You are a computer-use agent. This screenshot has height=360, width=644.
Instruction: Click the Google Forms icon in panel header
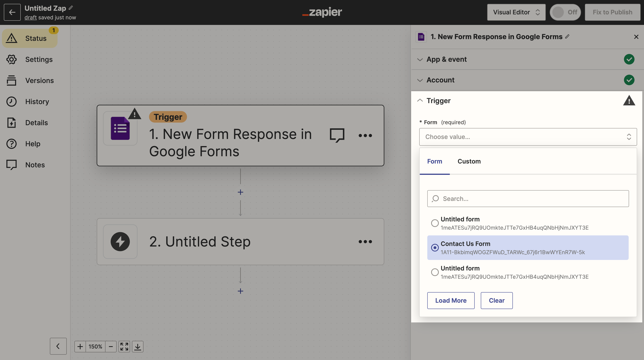point(421,37)
